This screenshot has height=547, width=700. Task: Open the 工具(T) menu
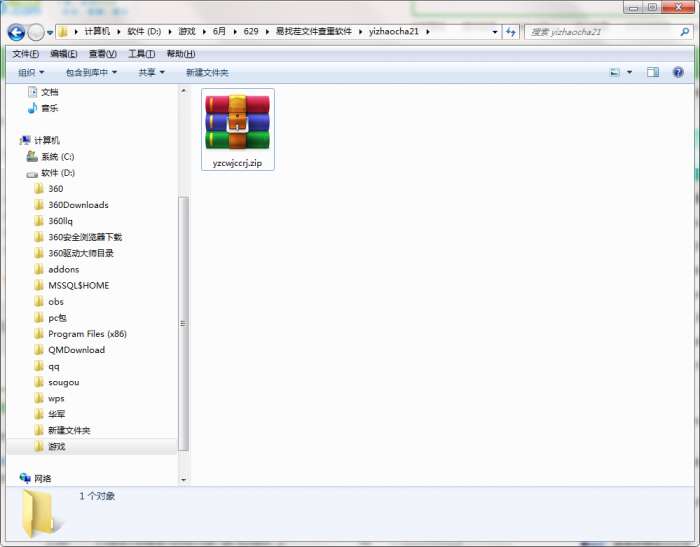coord(141,53)
